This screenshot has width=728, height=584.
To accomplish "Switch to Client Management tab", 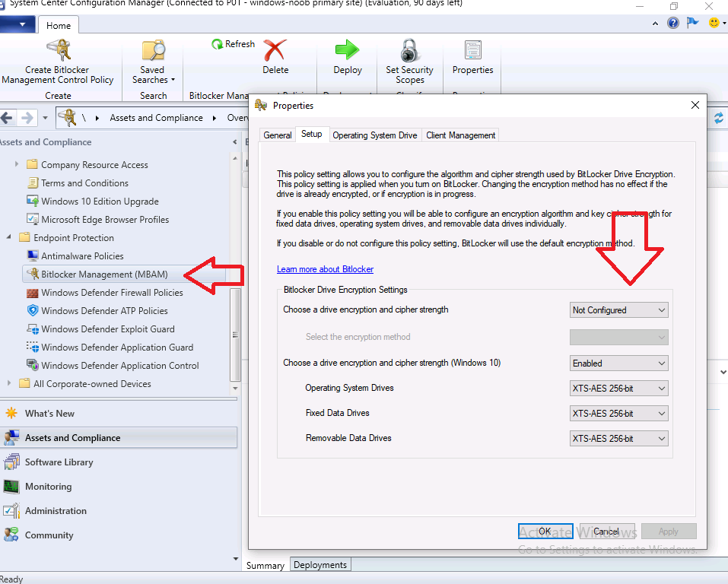I will [x=460, y=135].
